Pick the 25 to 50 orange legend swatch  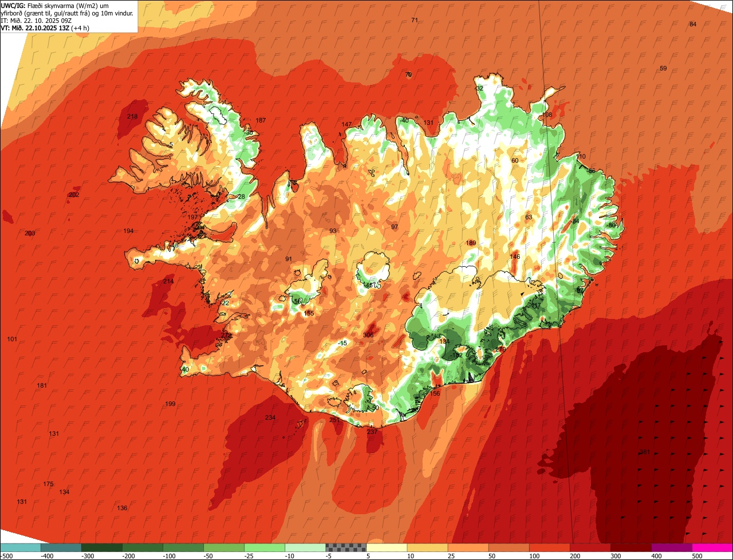(468, 547)
